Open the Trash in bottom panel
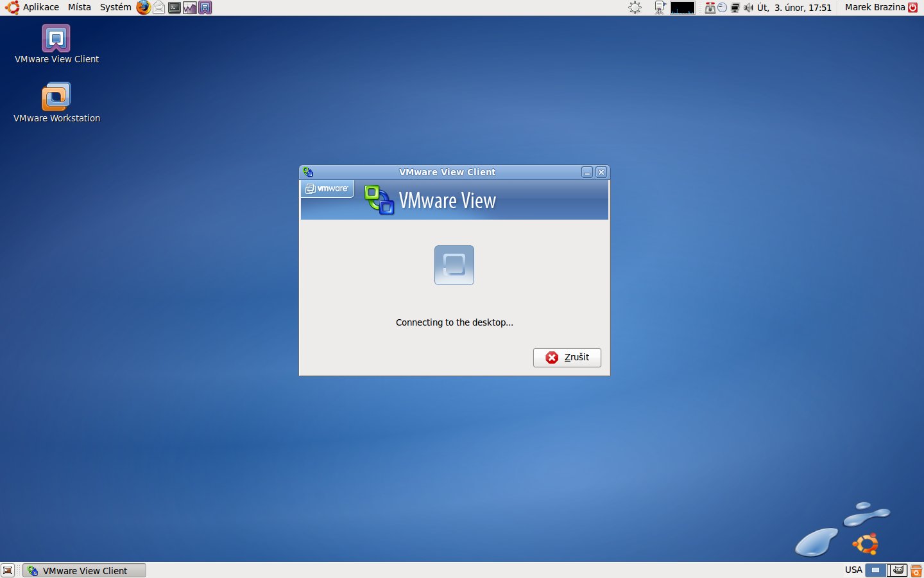The width and height of the screenshot is (924, 578). (x=916, y=570)
